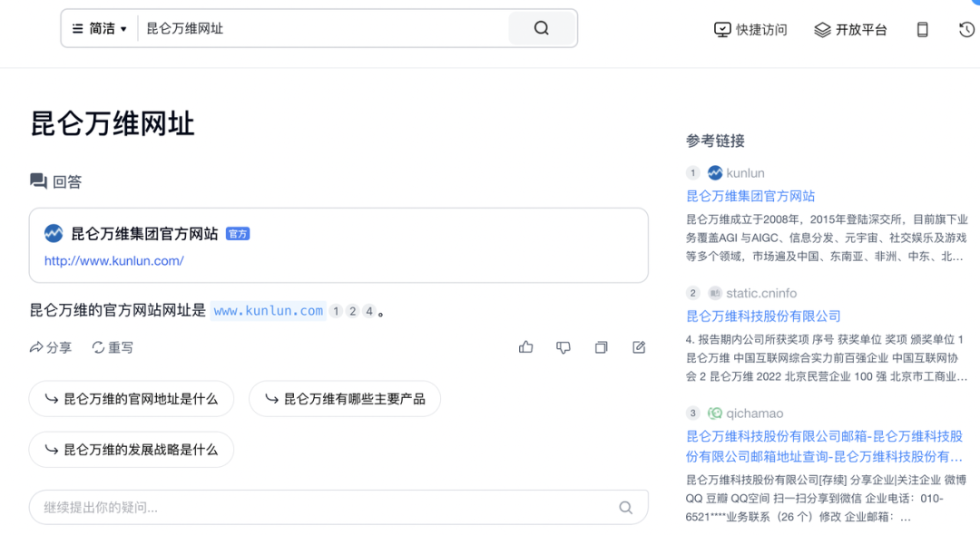Click the 昆仑万维网址 page heading
The width and height of the screenshot is (980, 535).
(x=113, y=123)
